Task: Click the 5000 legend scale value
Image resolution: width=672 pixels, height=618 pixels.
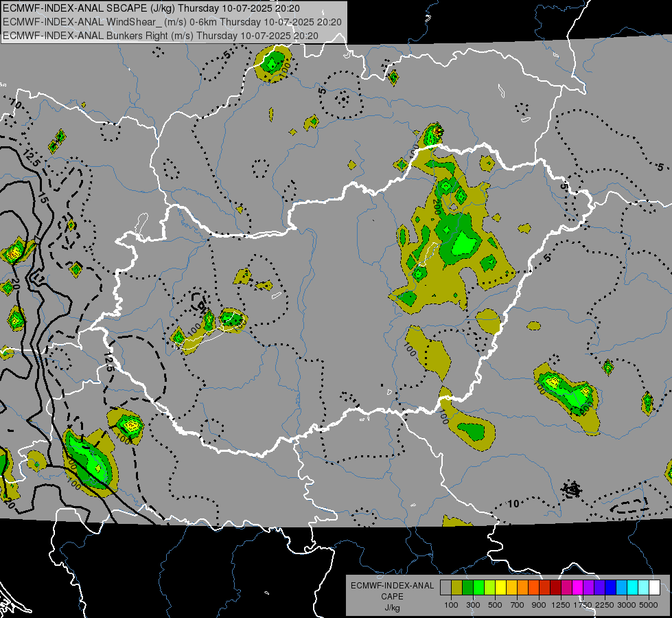Action: pyautogui.click(x=649, y=605)
